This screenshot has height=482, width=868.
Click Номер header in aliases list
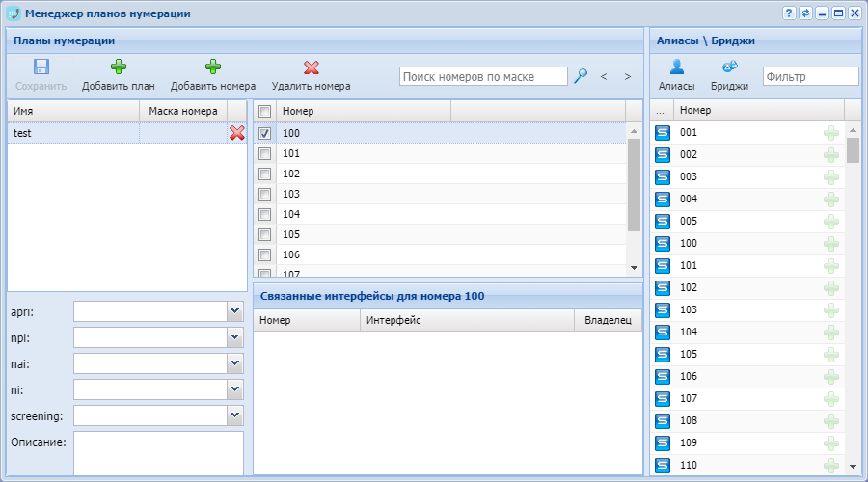click(759, 110)
